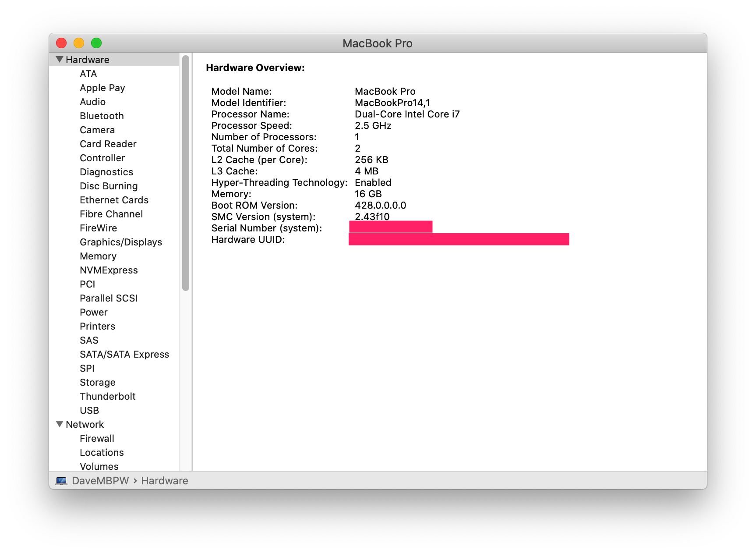View USB device tree entry
Screen dimensions: 756x554
pyautogui.click(x=89, y=410)
